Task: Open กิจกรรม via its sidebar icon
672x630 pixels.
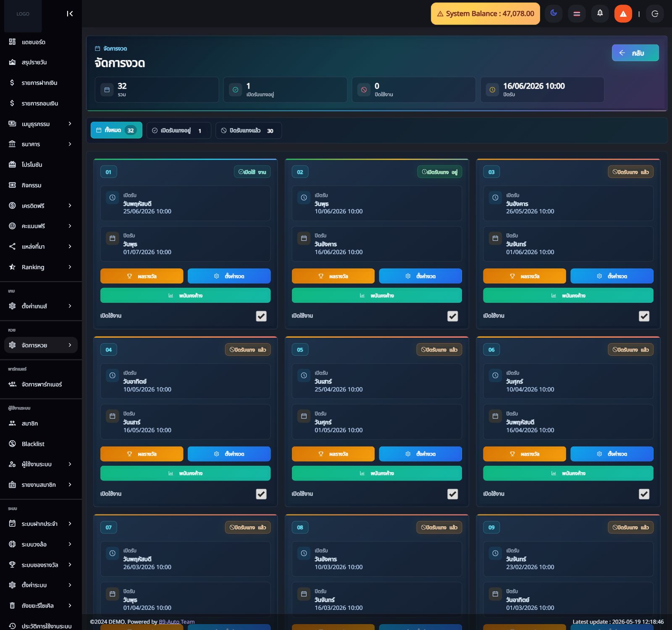Action: (12, 185)
